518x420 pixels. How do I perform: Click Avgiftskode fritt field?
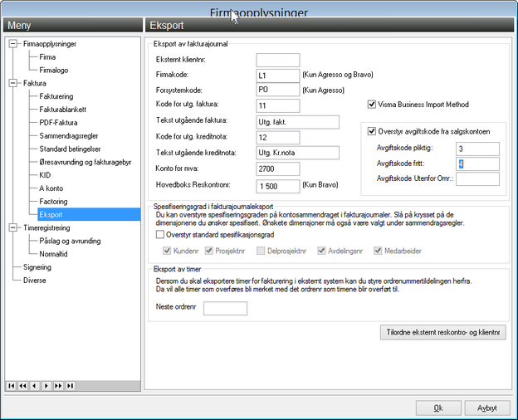[477, 164]
